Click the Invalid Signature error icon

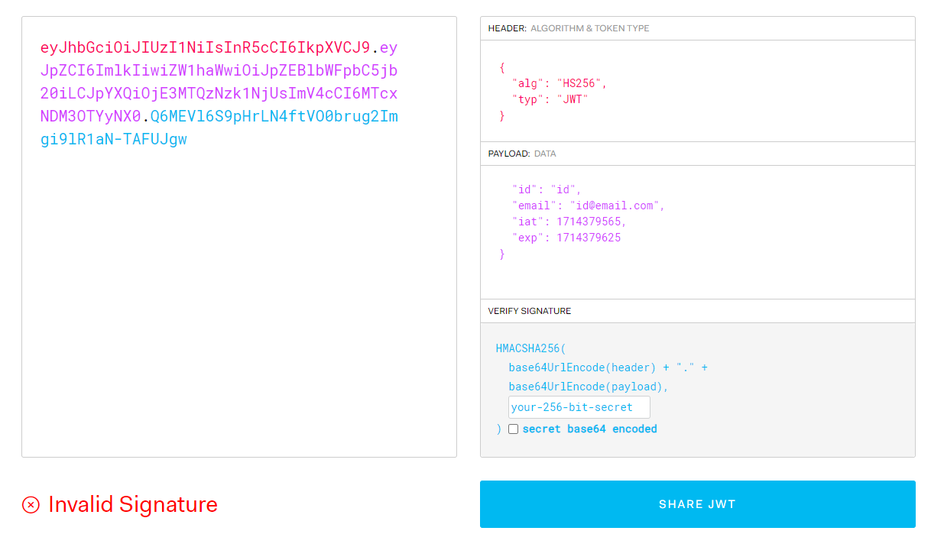[x=31, y=504]
